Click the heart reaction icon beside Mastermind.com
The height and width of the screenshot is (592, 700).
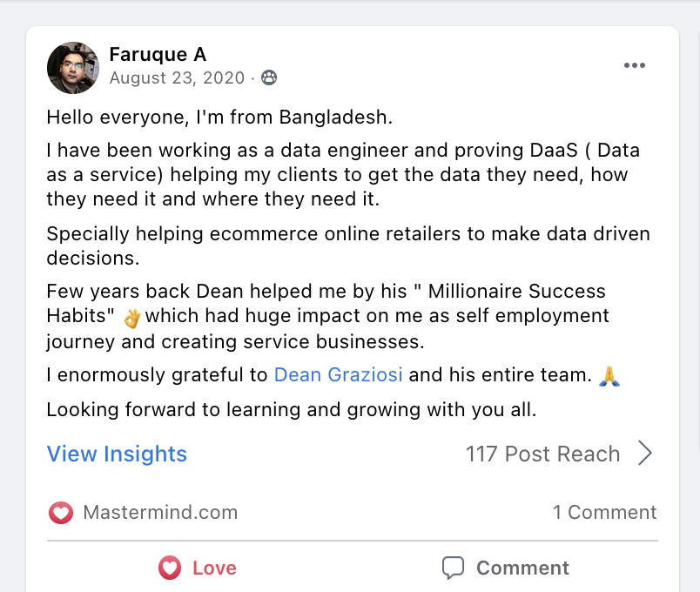tap(61, 513)
